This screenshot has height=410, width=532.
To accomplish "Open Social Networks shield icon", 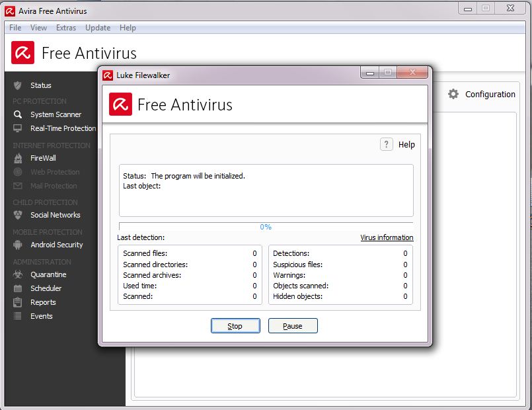I will click(x=18, y=215).
